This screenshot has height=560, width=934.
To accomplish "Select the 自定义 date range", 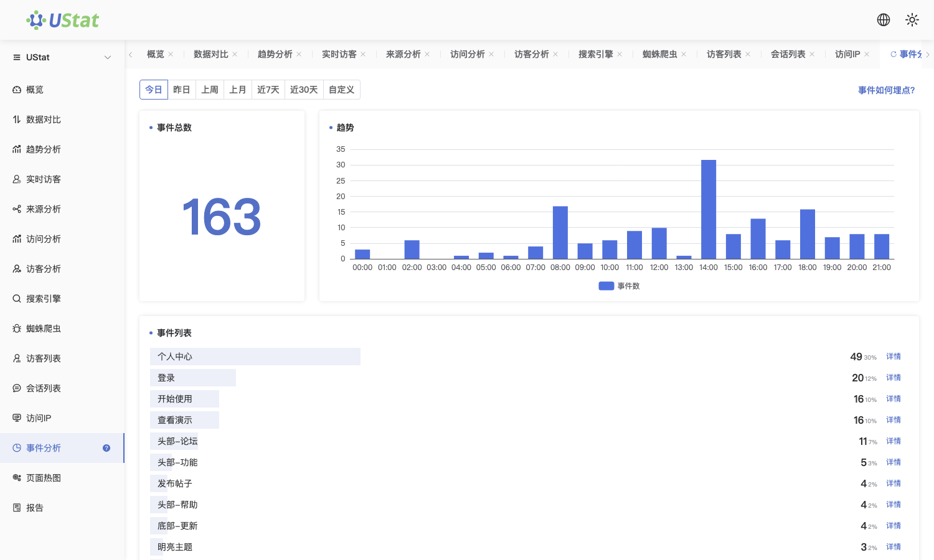I will click(x=342, y=90).
